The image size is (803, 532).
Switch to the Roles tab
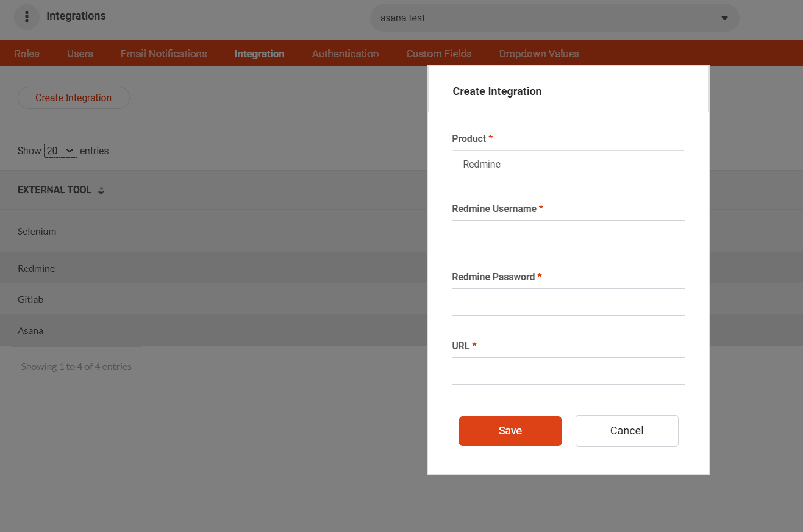point(27,54)
